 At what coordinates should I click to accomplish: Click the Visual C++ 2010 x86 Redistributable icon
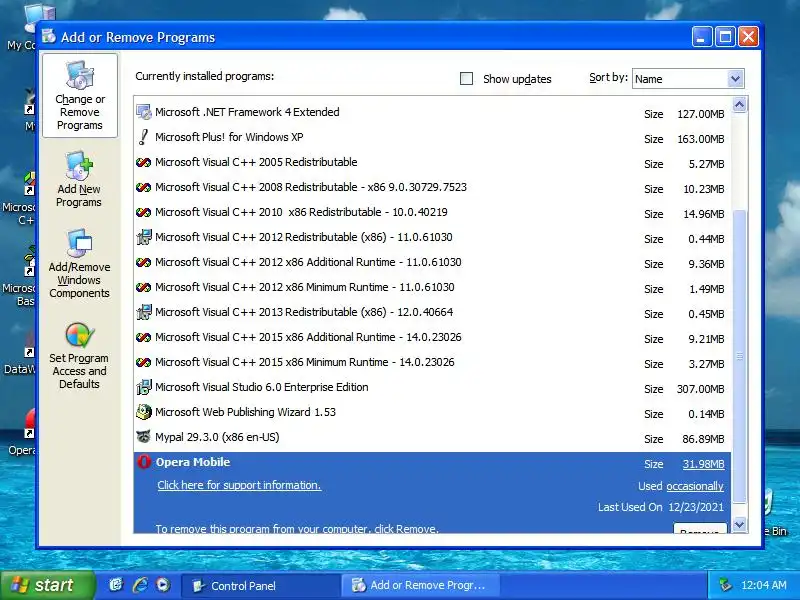(x=144, y=212)
